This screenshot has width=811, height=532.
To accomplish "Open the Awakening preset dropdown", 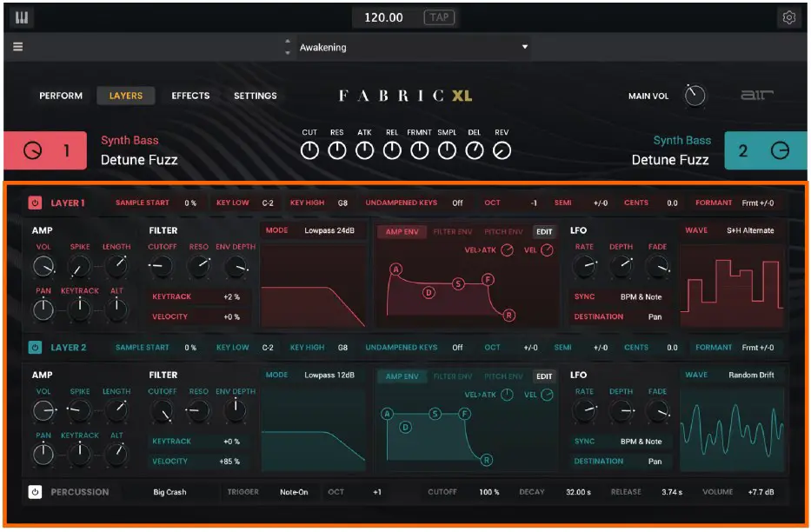I will [x=413, y=47].
